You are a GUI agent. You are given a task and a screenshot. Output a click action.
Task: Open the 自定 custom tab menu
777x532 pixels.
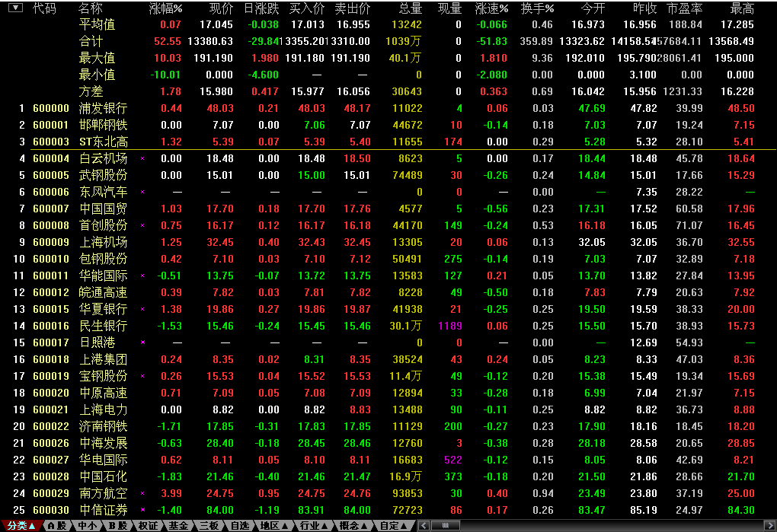(394, 525)
